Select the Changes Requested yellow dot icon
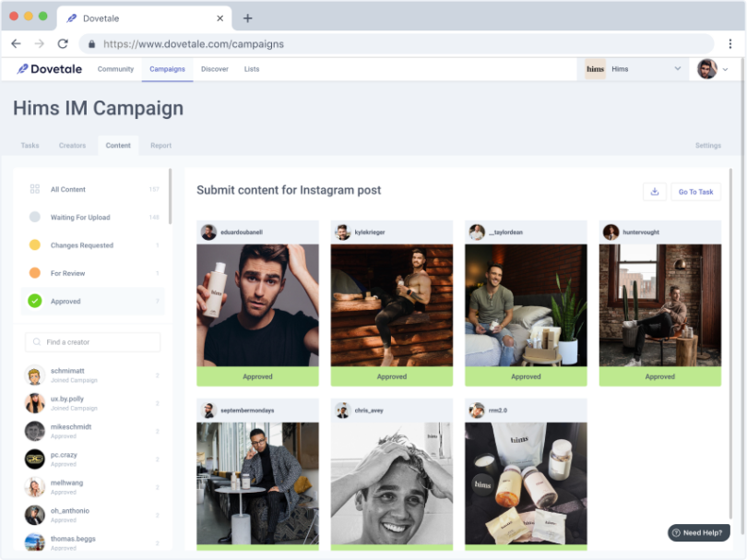This screenshot has height=560, width=747. [34, 245]
